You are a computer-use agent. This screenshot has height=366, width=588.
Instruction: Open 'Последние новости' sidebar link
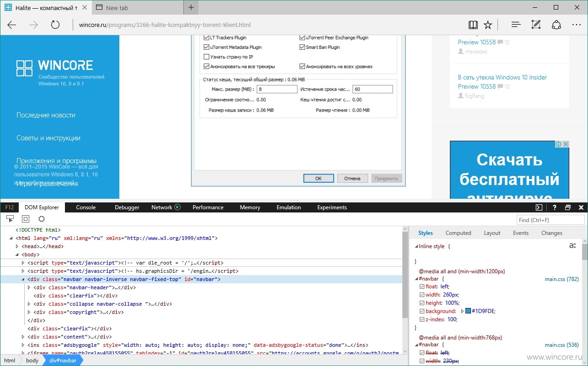click(46, 115)
